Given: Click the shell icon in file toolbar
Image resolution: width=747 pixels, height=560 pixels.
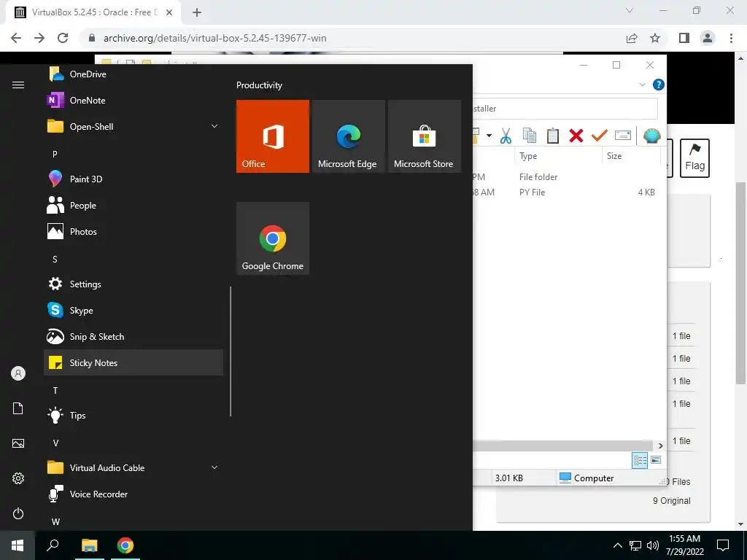Looking at the screenshot, I should click(x=651, y=136).
